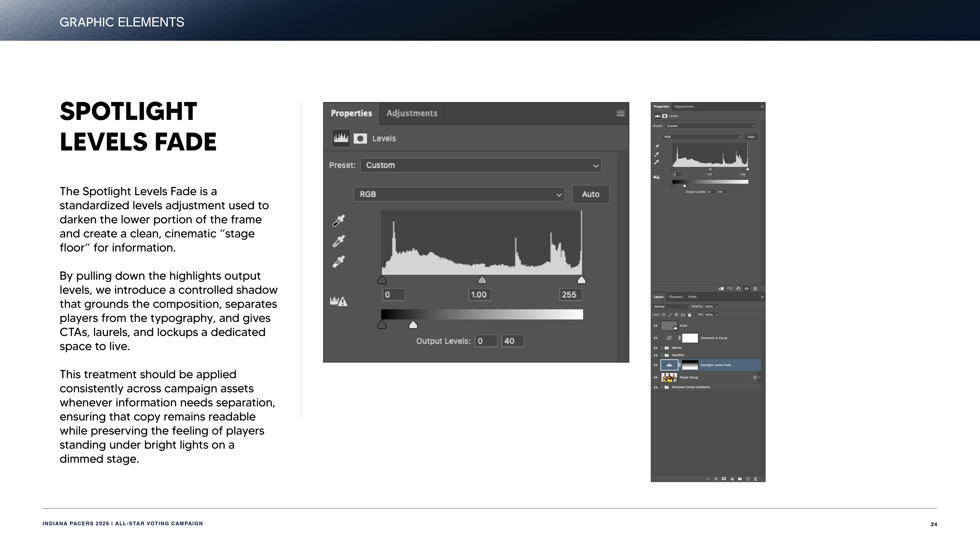The image size is (980, 551).
Task: Open the Preset dropdown showing Custom
Action: tap(481, 165)
